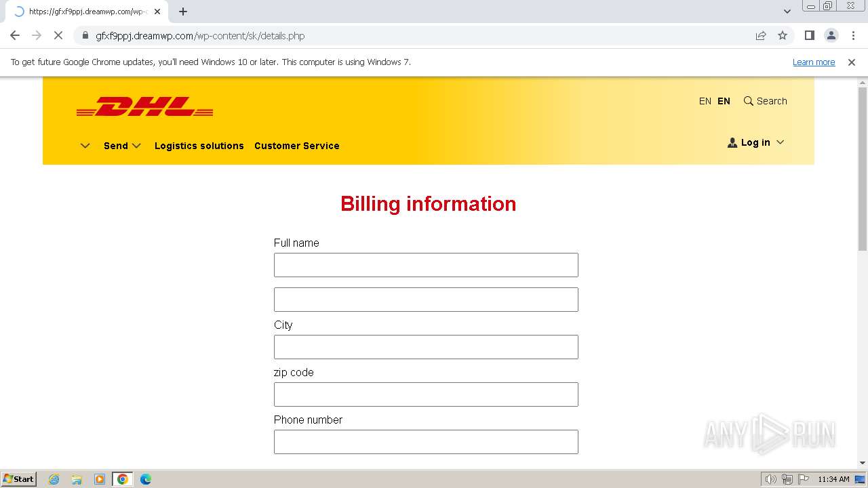Click the DHL logo

point(145,106)
